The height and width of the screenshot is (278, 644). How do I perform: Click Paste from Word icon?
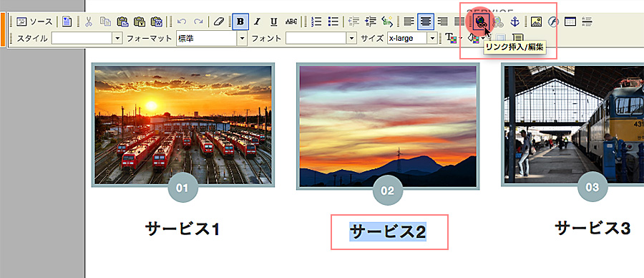[x=156, y=21]
